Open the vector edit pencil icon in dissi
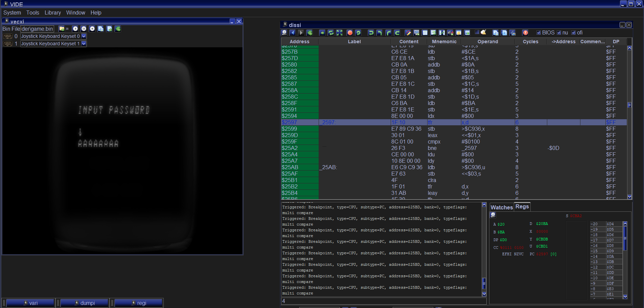 pos(408,33)
